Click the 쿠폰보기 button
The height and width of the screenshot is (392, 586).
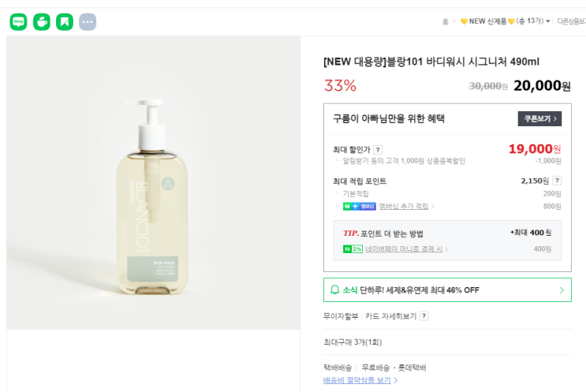[539, 119]
